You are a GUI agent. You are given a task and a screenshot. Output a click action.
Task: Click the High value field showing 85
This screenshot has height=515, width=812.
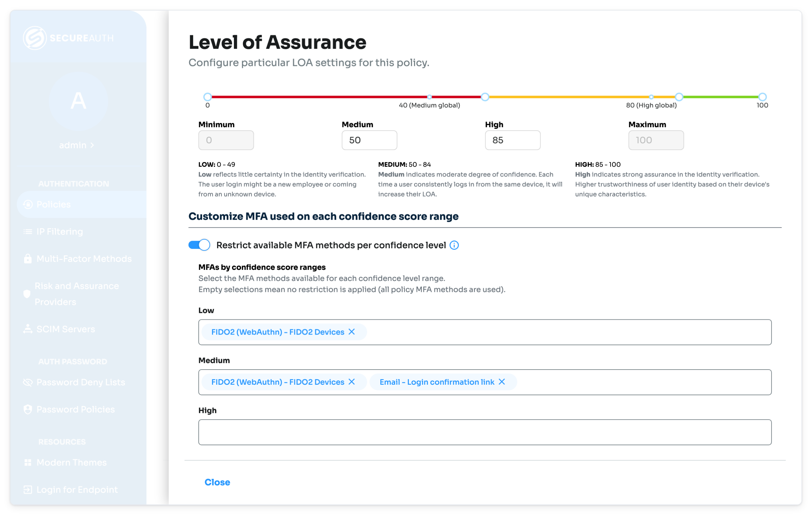(x=513, y=140)
